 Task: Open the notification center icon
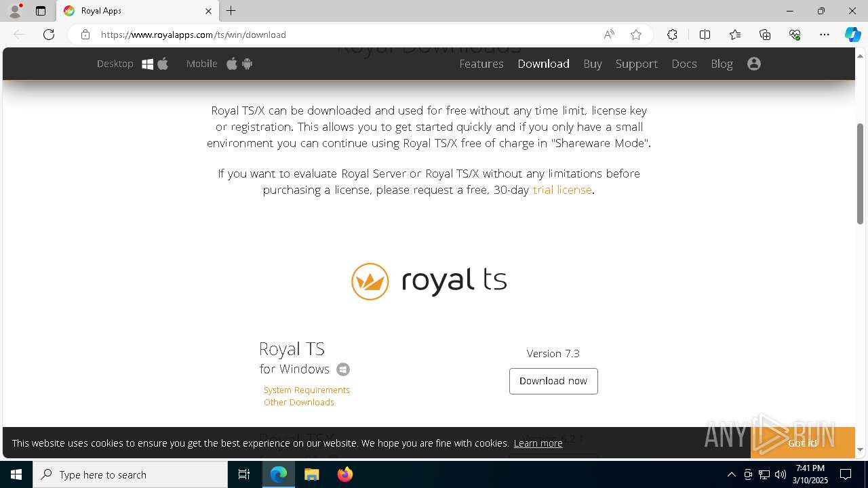point(846,474)
